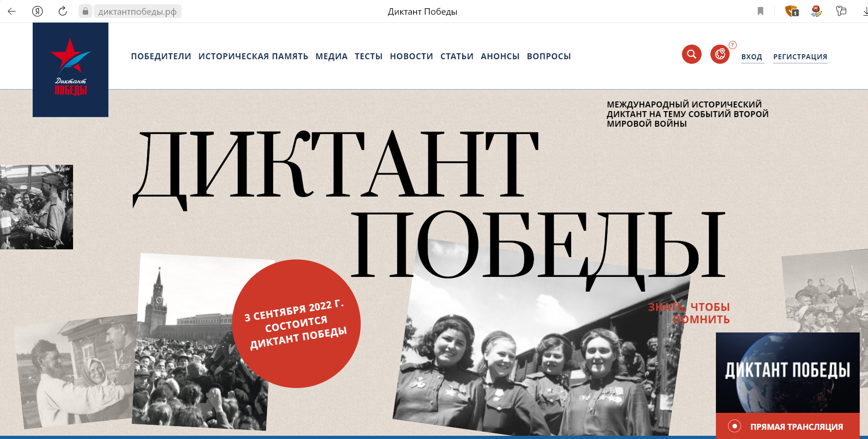
Task: Open the downloads arrow icon
Action: [x=865, y=11]
